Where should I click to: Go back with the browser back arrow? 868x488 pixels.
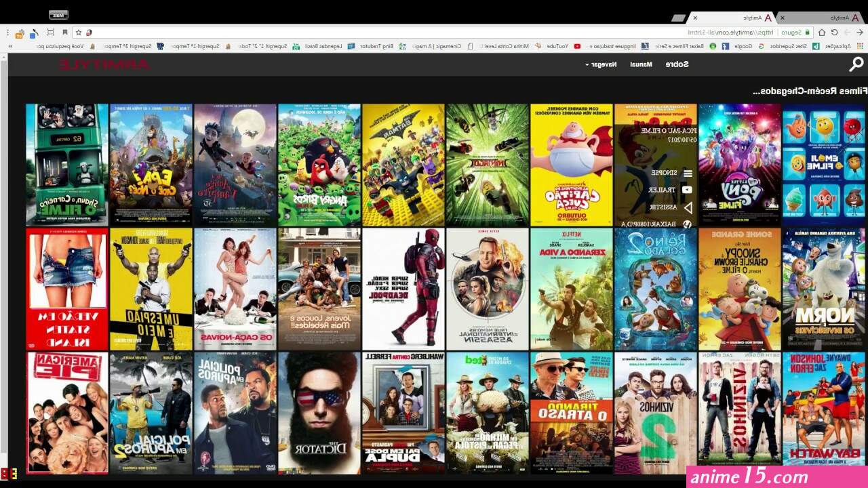pos(859,32)
